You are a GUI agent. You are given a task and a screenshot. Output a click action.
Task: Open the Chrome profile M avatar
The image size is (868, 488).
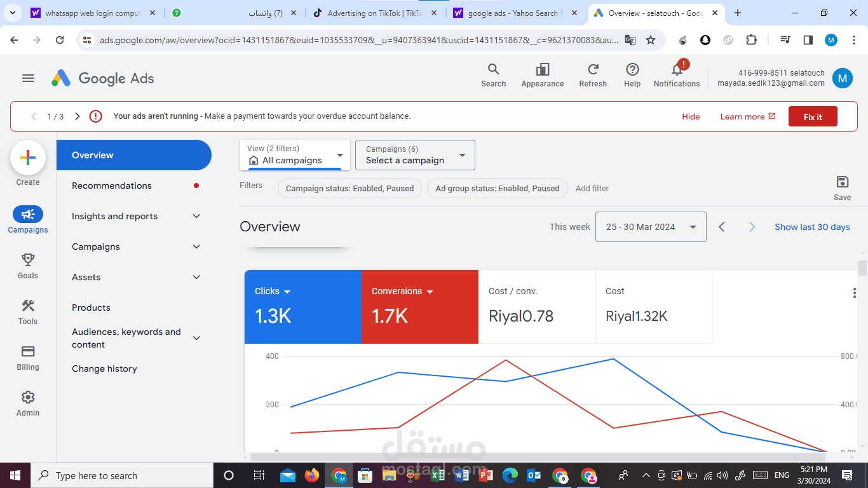[x=831, y=40]
